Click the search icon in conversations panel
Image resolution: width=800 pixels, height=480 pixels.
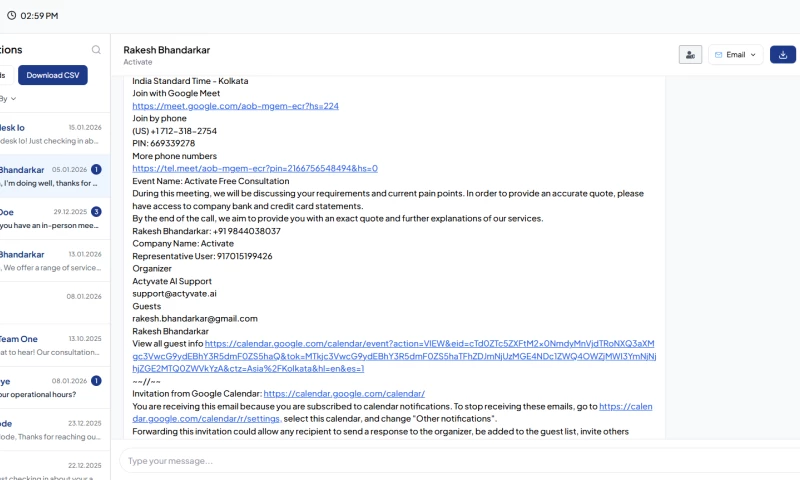point(96,50)
